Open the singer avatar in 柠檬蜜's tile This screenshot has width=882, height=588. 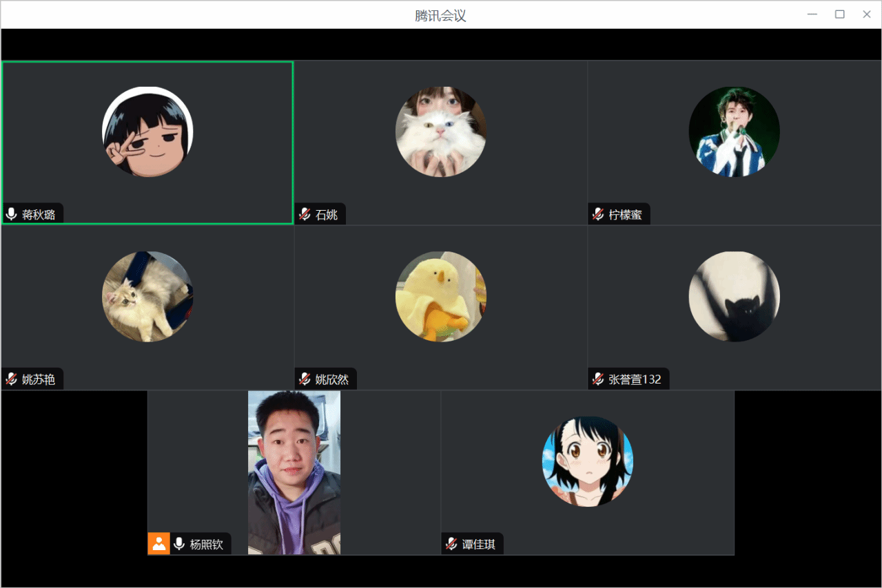click(x=734, y=132)
